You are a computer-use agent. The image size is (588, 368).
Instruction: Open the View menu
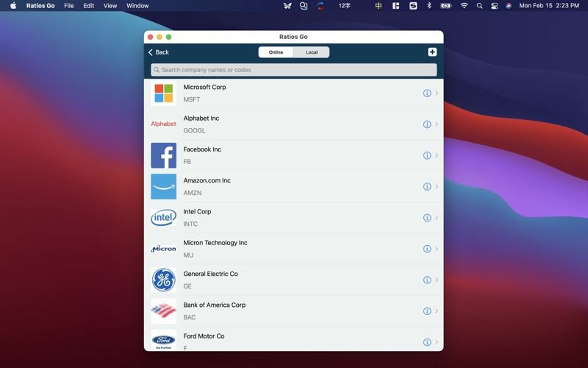click(x=110, y=6)
